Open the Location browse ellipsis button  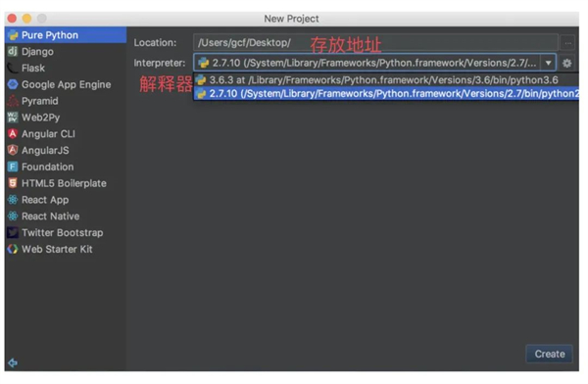click(x=567, y=43)
